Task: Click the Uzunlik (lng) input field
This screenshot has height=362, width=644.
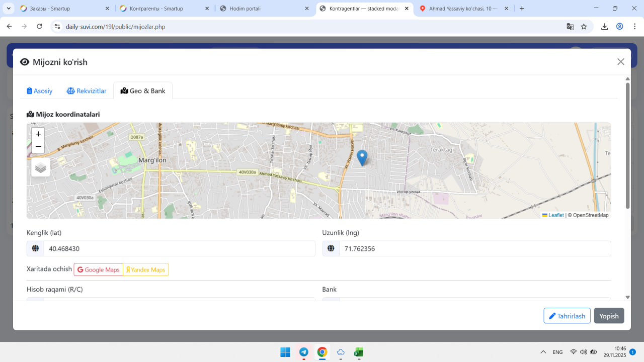Action: (474, 249)
